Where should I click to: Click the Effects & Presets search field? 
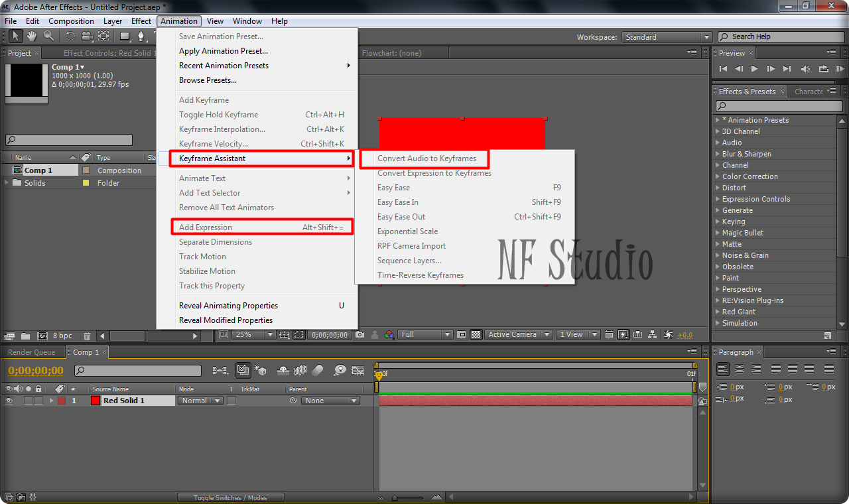point(779,106)
